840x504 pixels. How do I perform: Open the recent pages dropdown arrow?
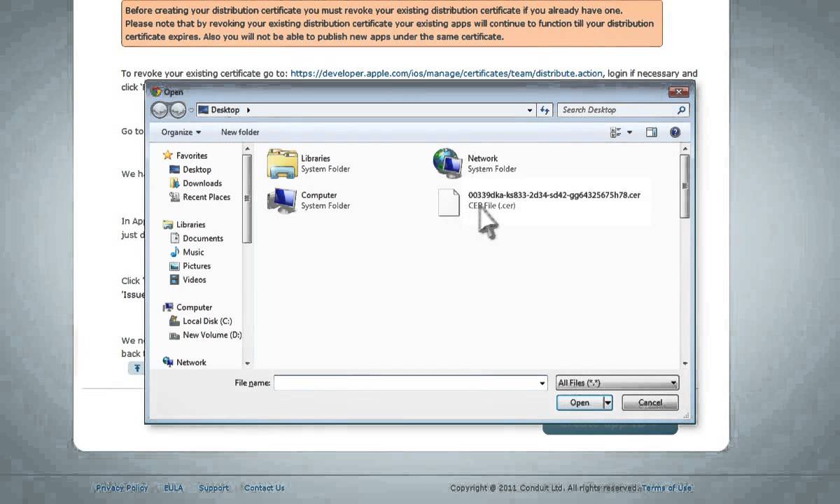point(191,110)
